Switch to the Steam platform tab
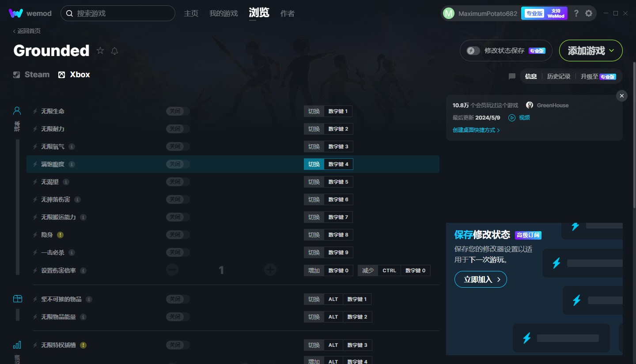Viewport: 636px width, 364px height. [31, 75]
